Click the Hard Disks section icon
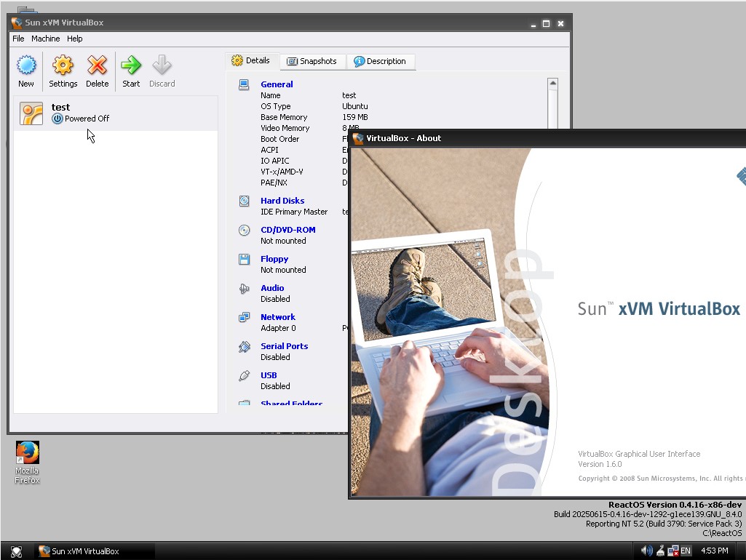 (244, 201)
